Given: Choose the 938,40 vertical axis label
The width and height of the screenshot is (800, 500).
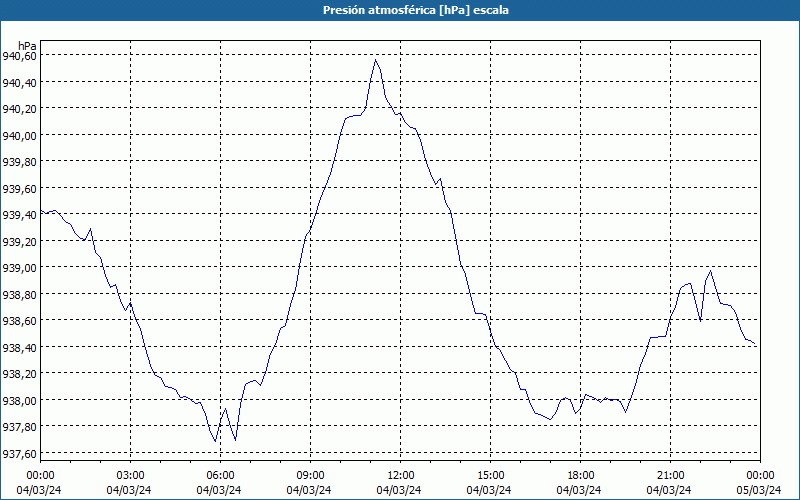Looking at the screenshot, I should 19,347.
